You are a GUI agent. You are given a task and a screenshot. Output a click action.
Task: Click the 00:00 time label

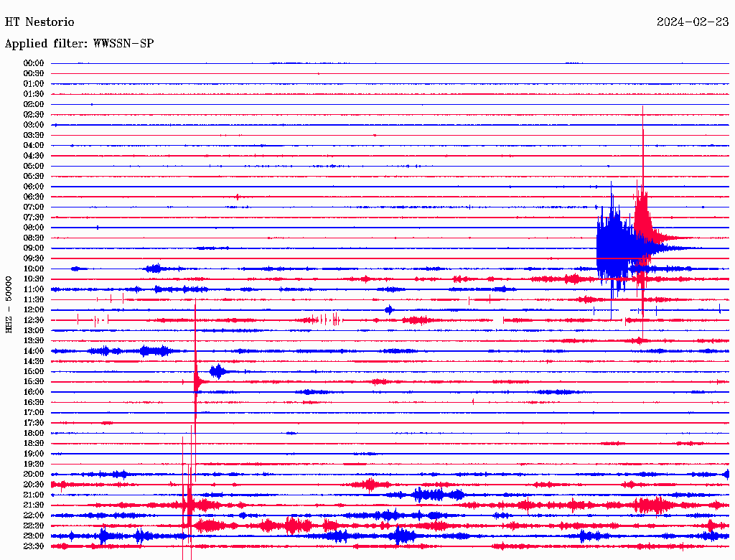34,63
